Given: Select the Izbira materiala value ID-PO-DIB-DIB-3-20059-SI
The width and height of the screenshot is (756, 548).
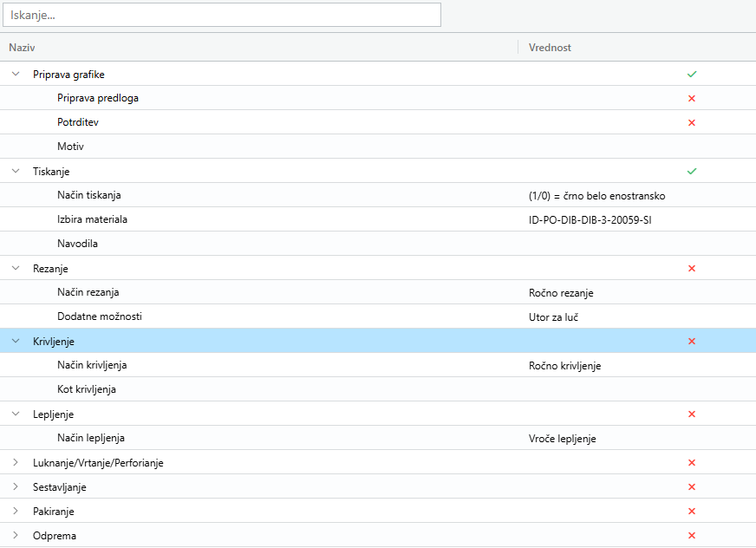Looking at the screenshot, I should pyautogui.click(x=590, y=220).
